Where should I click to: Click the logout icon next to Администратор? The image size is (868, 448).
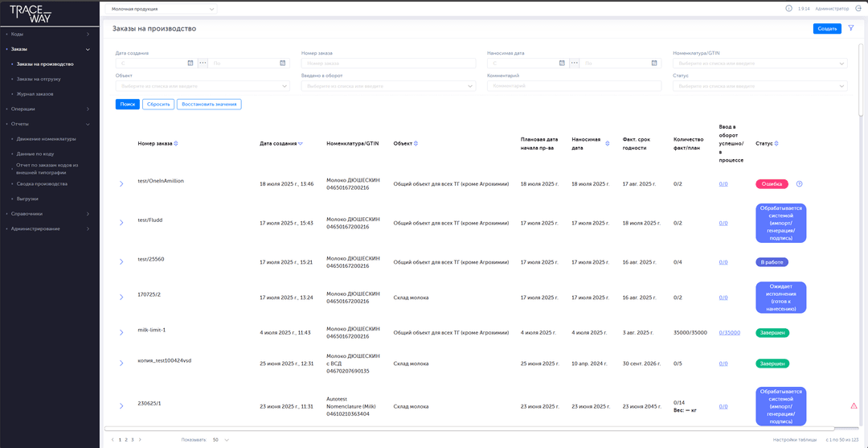857,9
